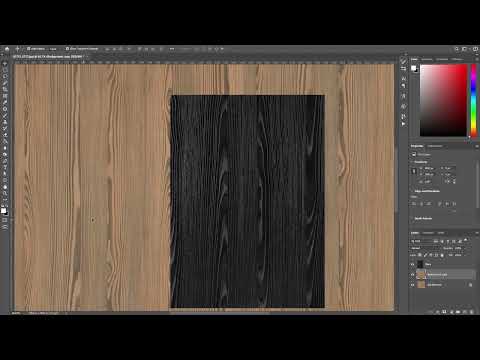
Task: Open the layer Kind filter dropdown
Action: (x=422, y=241)
